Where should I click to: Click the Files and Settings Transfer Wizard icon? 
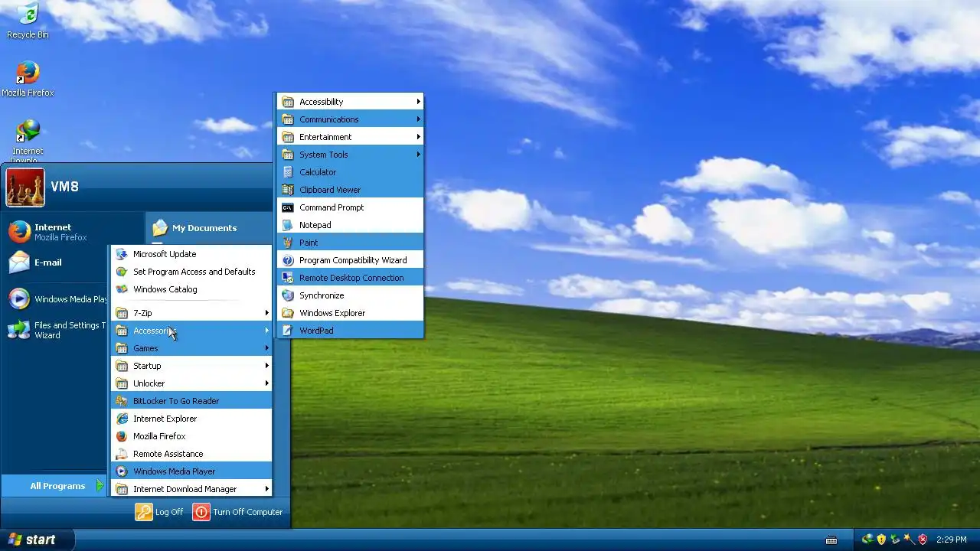[x=19, y=330]
